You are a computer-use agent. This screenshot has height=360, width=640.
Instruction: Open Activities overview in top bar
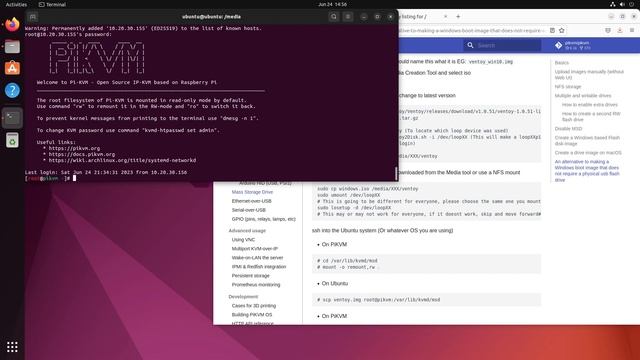(16, 4)
